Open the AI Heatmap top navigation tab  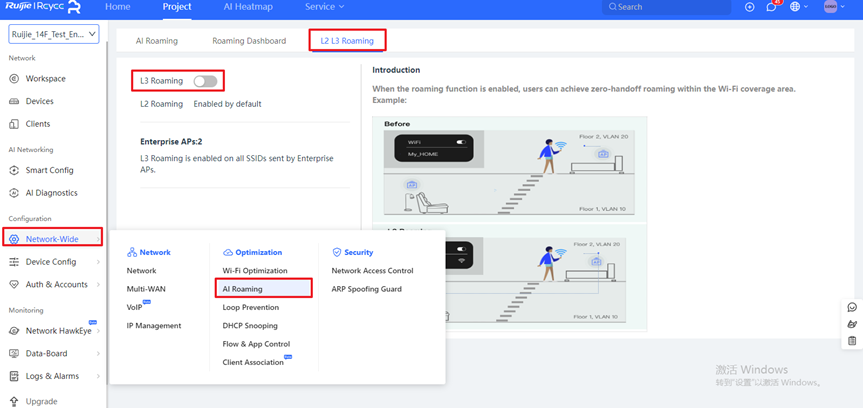(x=248, y=7)
